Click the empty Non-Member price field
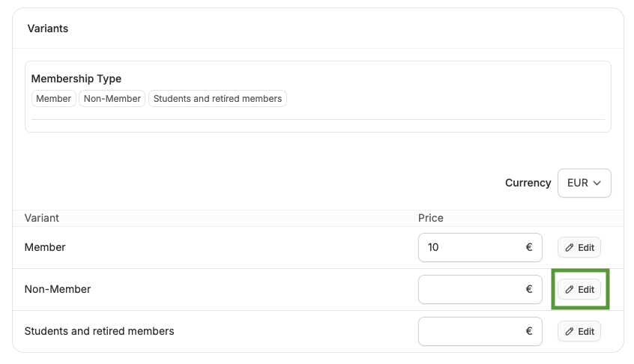The width and height of the screenshot is (634, 364). pyautogui.click(x=480, y=289)
